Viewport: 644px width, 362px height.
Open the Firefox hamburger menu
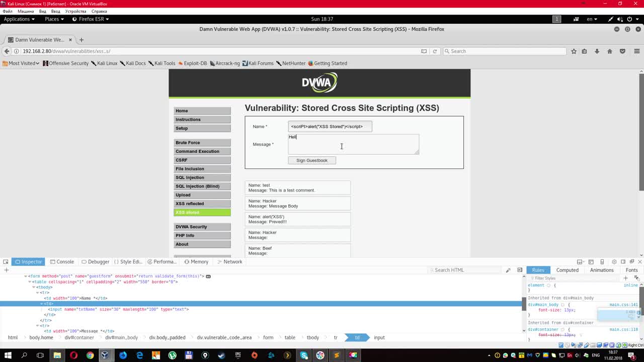click(636, 51)
